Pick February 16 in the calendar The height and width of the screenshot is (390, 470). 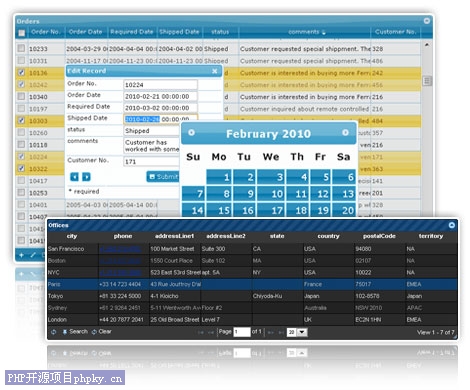(244, 210)
